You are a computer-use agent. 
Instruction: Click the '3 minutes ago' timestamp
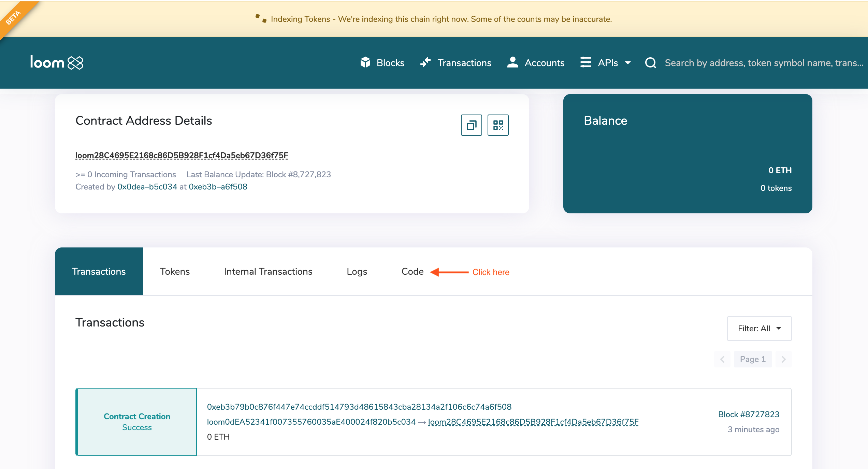pos(753,429)
